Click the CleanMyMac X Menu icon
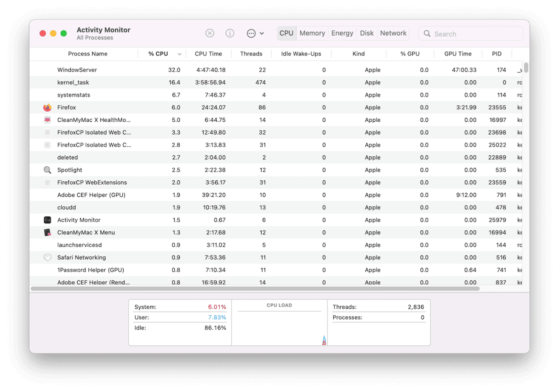Image resolution: width=559 pixels, height=392 pixels. (47, 233)
